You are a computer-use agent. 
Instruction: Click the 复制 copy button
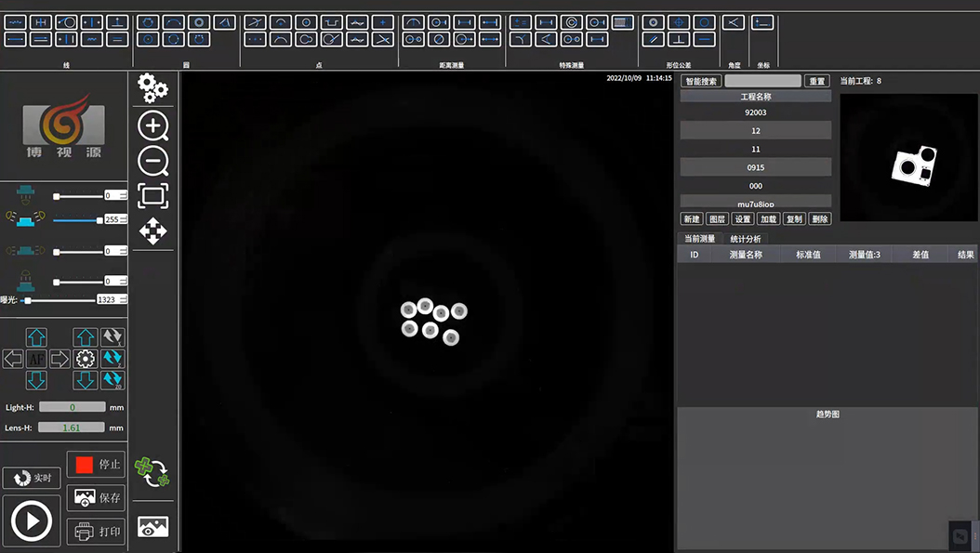(794, 218)
